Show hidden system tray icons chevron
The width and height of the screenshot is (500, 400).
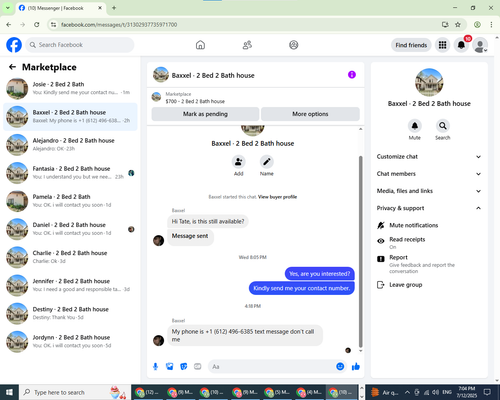(x=407, y=392)
